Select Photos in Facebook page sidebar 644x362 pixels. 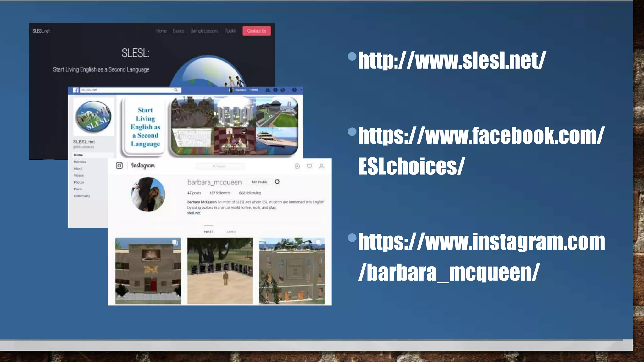(x=79, y=182)
